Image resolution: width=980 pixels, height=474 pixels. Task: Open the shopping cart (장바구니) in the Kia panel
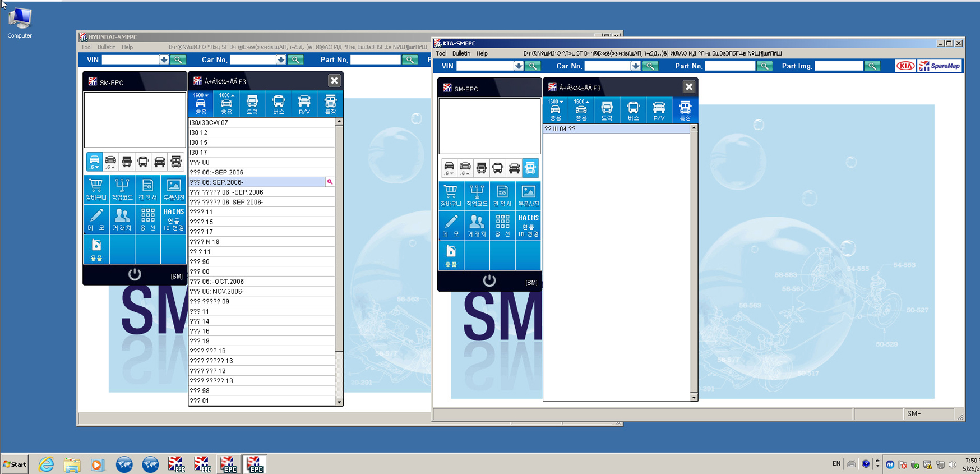coord(450,195)
